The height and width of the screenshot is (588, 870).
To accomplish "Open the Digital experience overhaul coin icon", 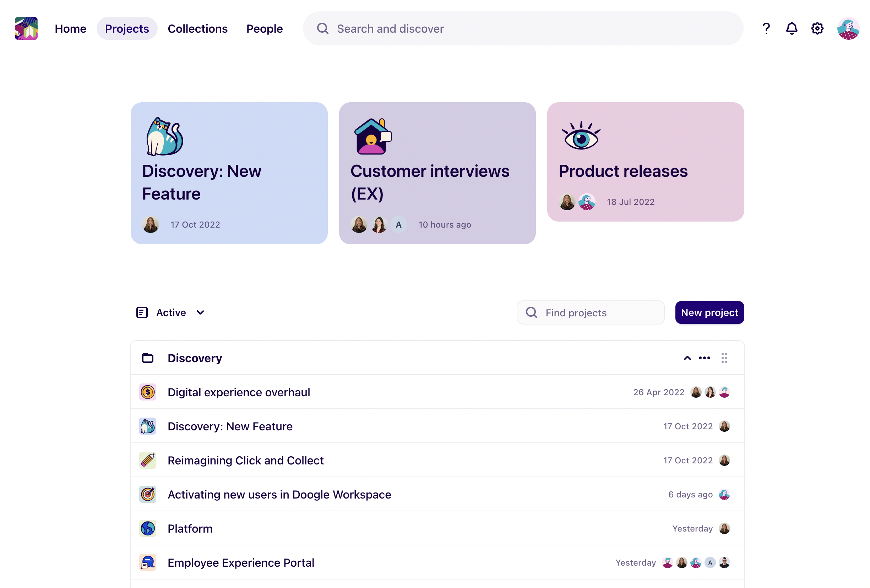I will 147,392.
